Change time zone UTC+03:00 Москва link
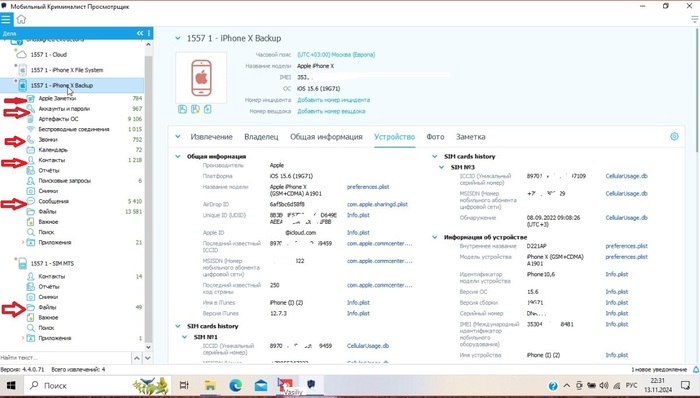700x398 pixels. tap(336, 54)
